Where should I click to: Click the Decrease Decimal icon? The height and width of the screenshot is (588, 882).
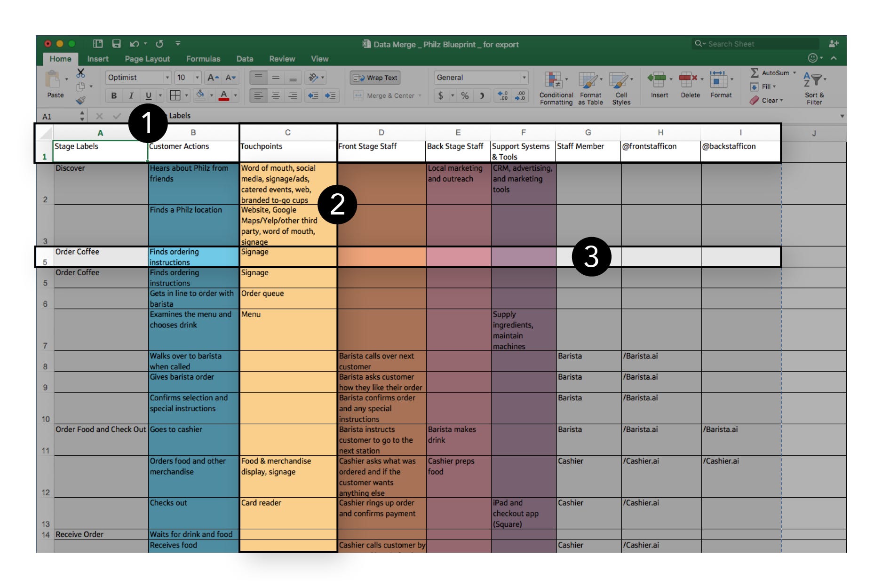(x=520, y=96)
